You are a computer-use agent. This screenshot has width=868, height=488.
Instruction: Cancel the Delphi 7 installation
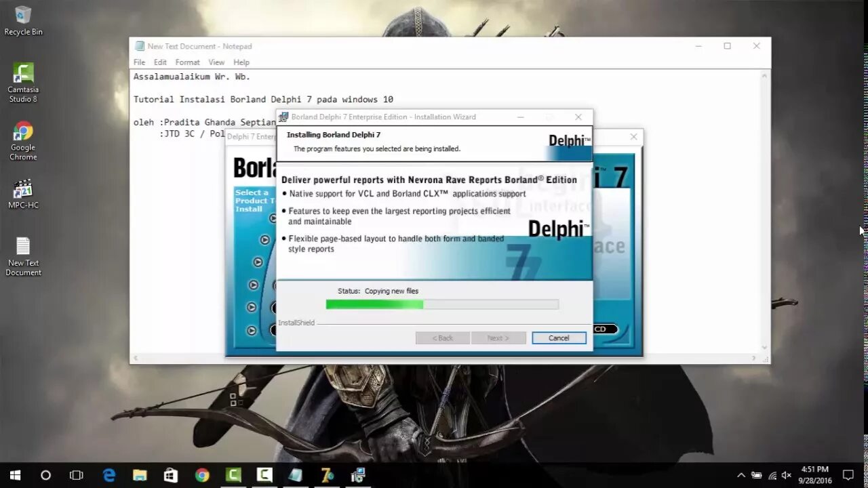[559, 338]
